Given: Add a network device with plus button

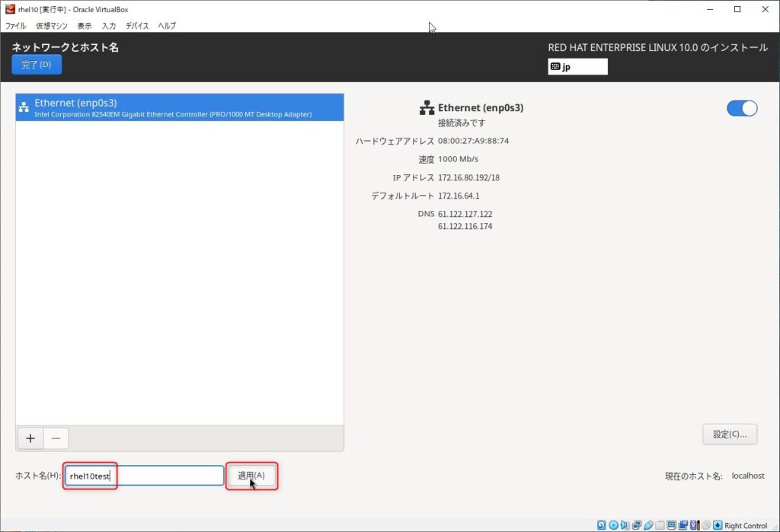Looking at the screenshot, I should point(30,438).
